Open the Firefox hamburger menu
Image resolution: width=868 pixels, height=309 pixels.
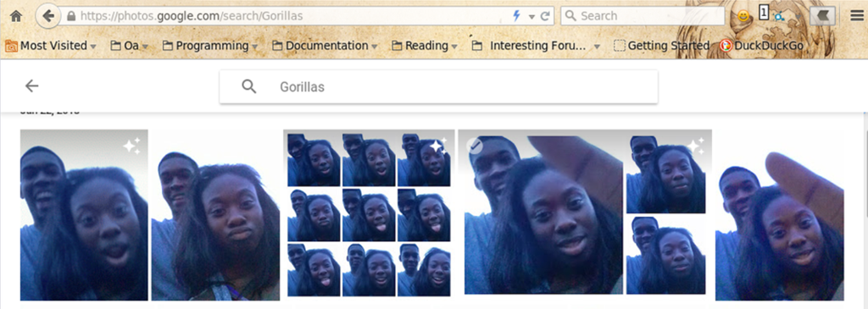click(856, 16)
